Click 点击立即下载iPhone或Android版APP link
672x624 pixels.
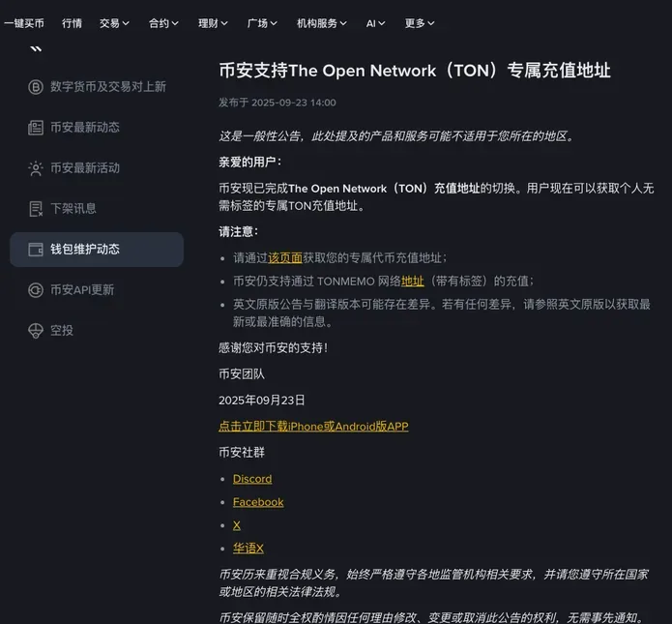point(313,427)
